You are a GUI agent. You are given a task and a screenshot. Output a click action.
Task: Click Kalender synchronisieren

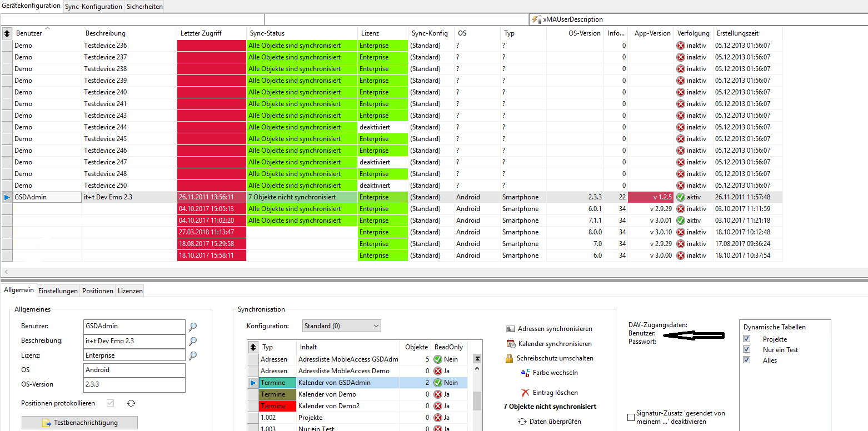[x=549, y=344]
